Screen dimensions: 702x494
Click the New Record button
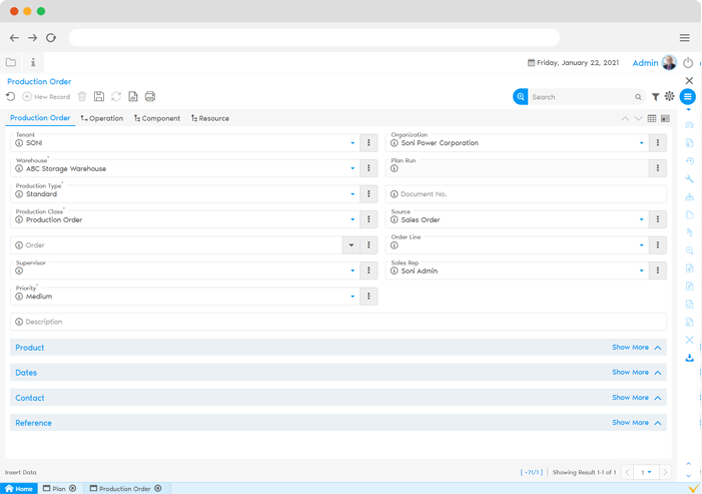coord(46,97)
